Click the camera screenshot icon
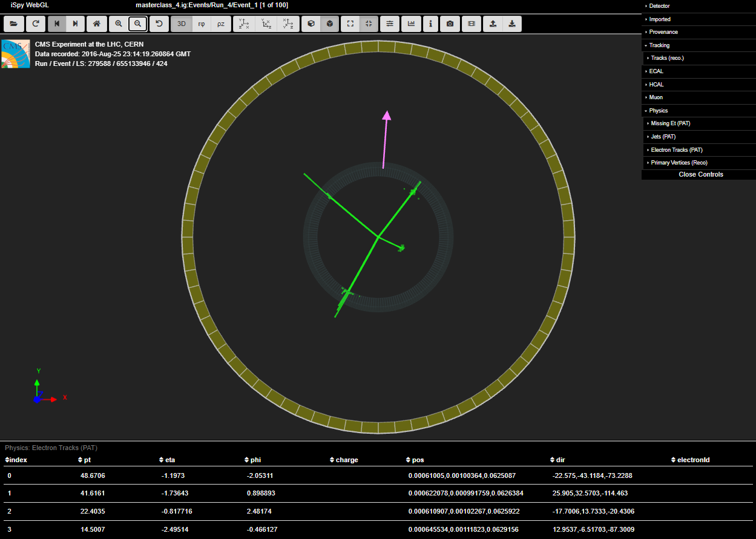Screen dimensions: 756x539 (x=450, y=24)
